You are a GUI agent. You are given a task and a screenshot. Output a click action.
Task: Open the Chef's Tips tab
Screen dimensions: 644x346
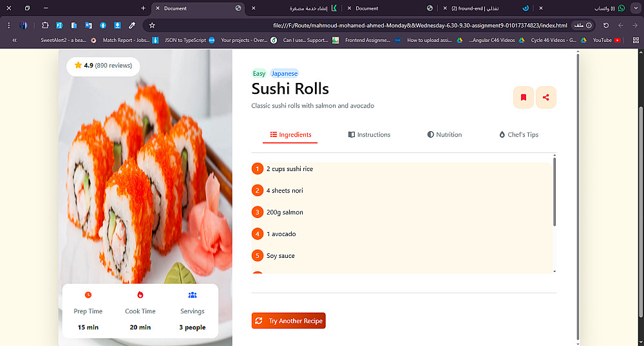(518, 134)
